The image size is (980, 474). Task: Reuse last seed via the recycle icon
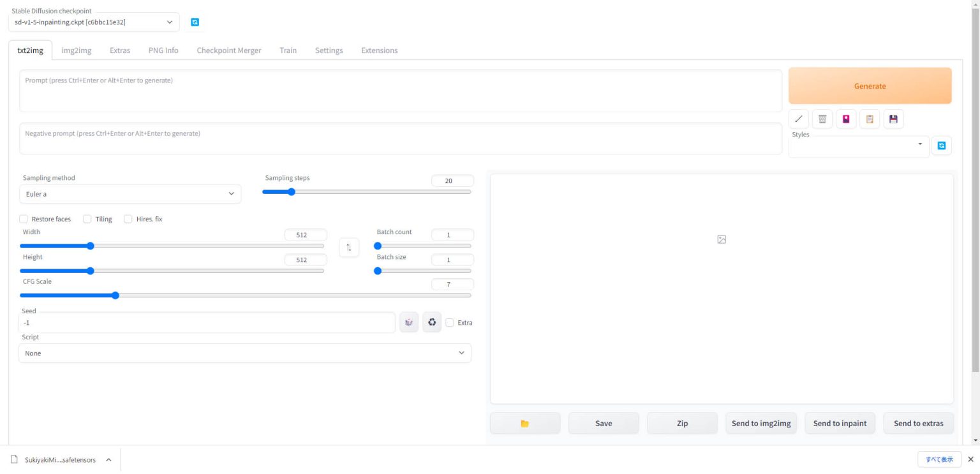pos(432,322)
